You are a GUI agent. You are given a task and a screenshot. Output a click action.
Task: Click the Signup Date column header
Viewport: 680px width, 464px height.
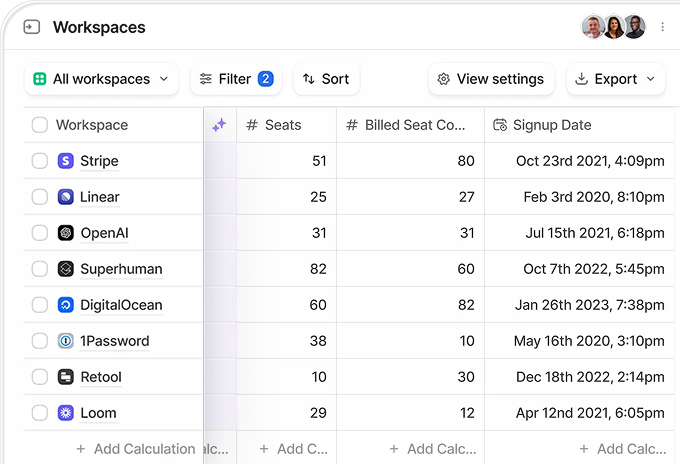click(x=552, y=125)
